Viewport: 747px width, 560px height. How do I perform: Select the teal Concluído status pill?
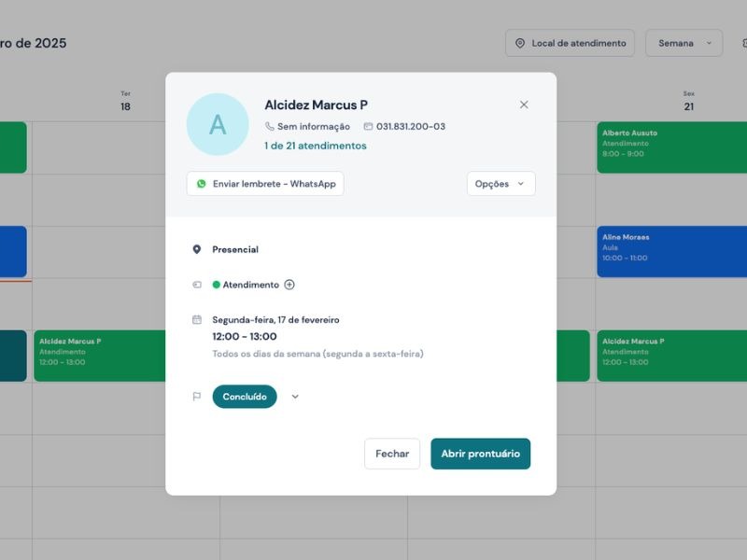click(x=245, y=396)
